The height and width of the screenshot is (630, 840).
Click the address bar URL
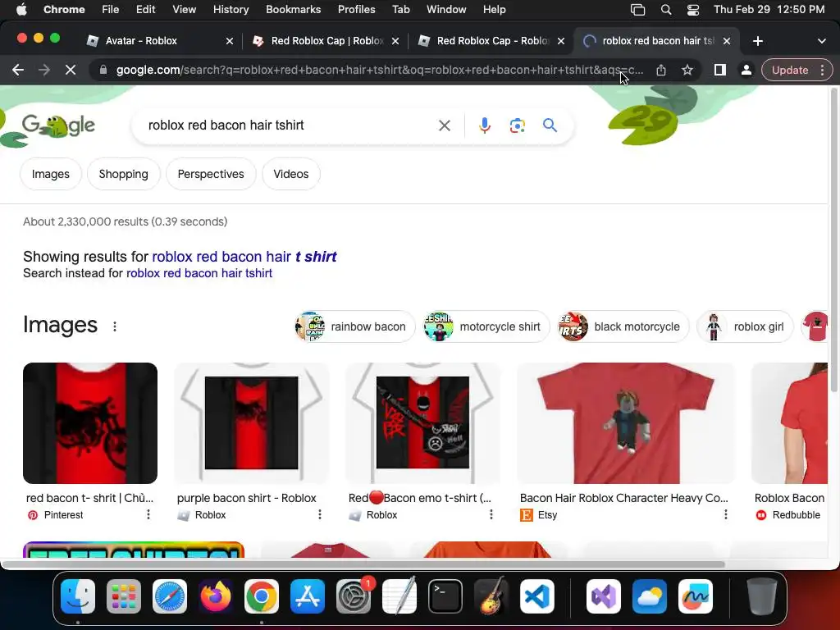coord(379,70)
